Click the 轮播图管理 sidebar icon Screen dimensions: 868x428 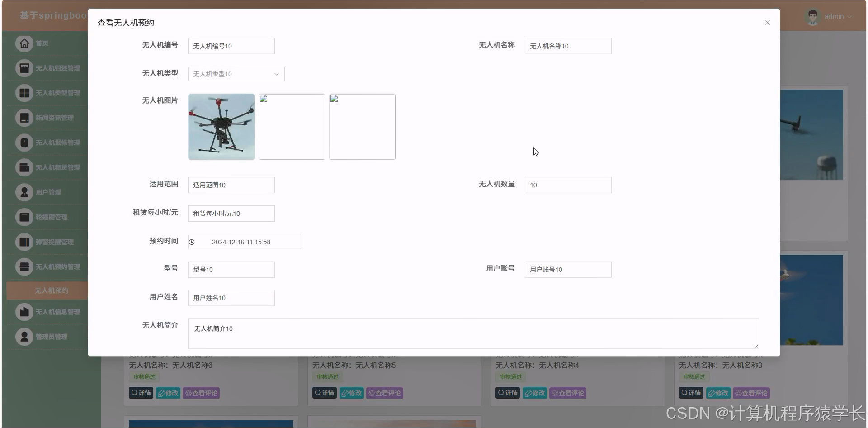click(25, 217)
